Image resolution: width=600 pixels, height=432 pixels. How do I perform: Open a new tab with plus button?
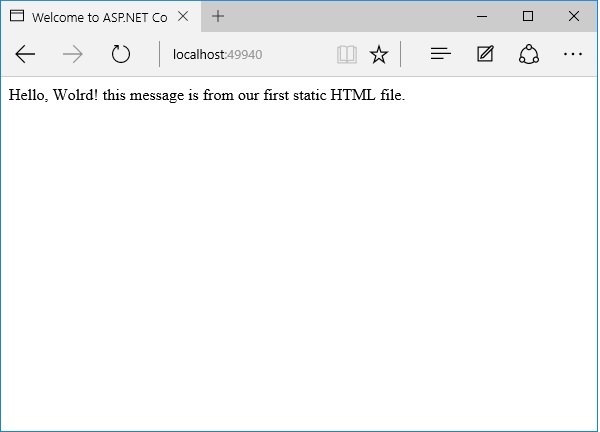(218, 16)
